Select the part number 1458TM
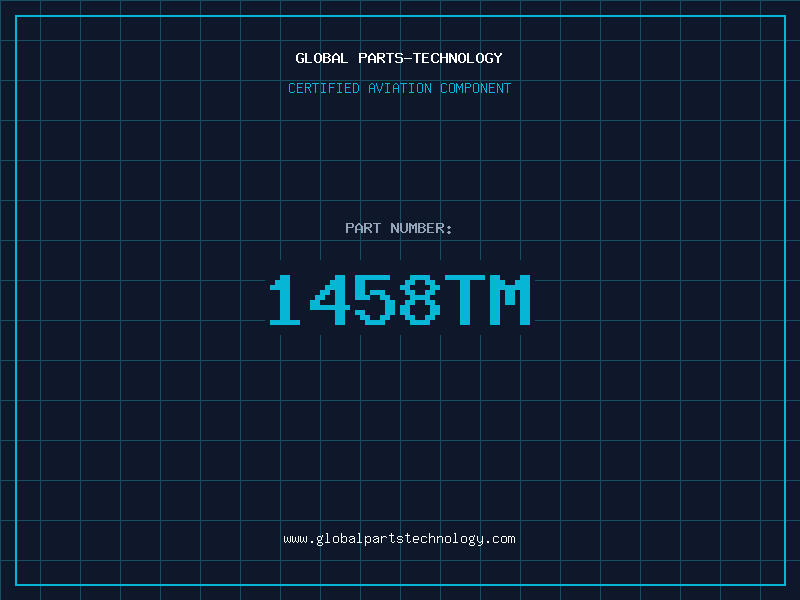800x600 pixels. 400,299
